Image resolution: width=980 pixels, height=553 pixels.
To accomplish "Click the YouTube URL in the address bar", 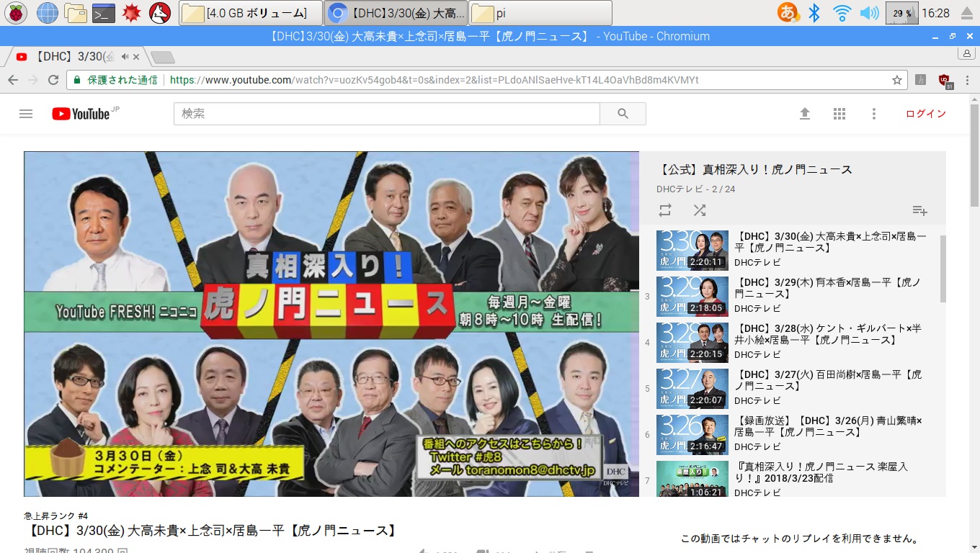I will coord(434,80).
